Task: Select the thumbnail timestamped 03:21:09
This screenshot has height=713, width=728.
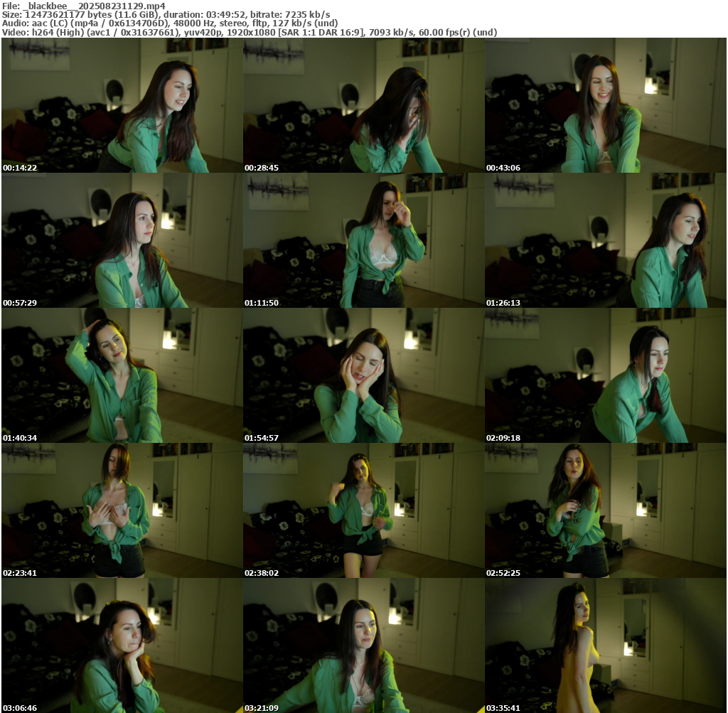Action: click(x=363, y=645)
